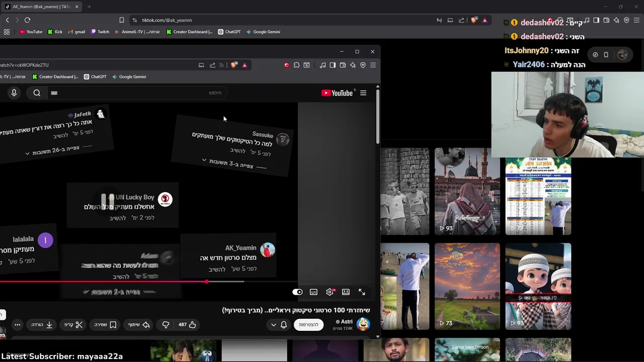
Task: Open the Astri channel name link
Action: [x=347, y=322]
